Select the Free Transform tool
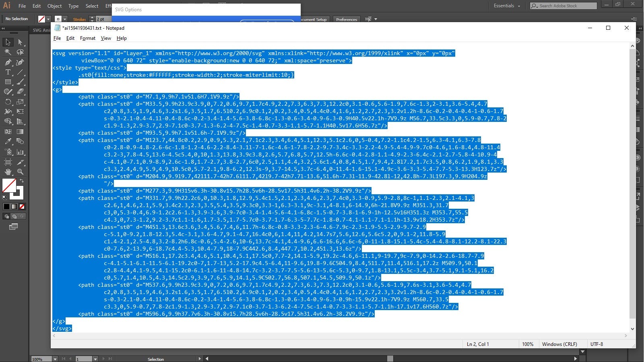644x362 pixels. click(20, 111)
